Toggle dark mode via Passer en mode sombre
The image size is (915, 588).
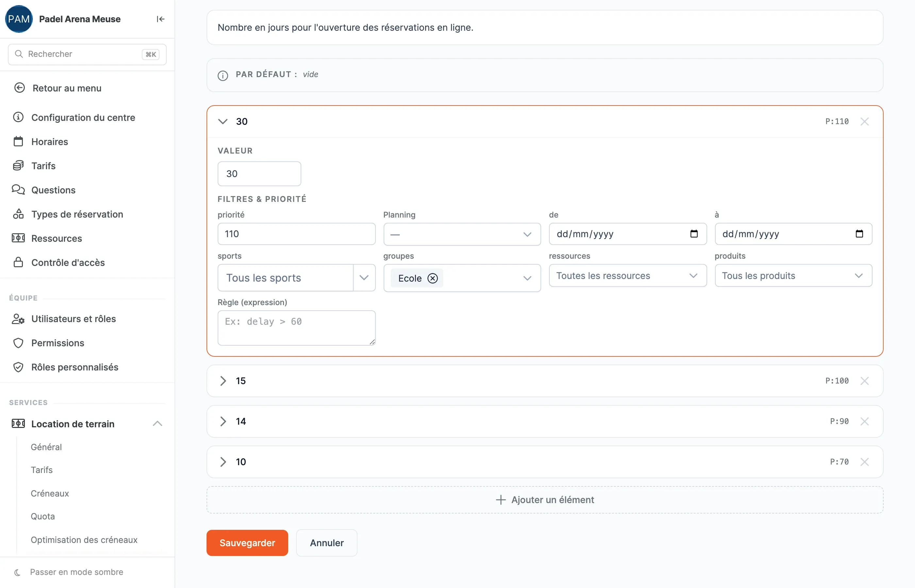(69, 572)
